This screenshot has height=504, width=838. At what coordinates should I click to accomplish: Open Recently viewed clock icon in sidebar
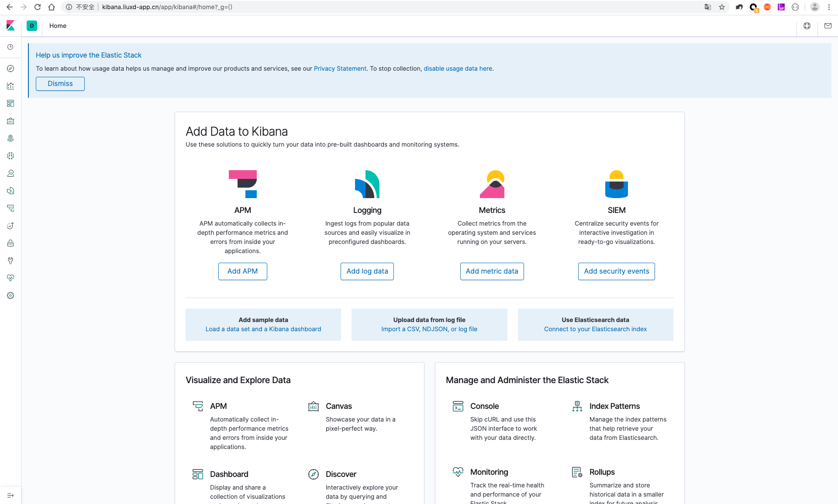(x=10, y=47)
